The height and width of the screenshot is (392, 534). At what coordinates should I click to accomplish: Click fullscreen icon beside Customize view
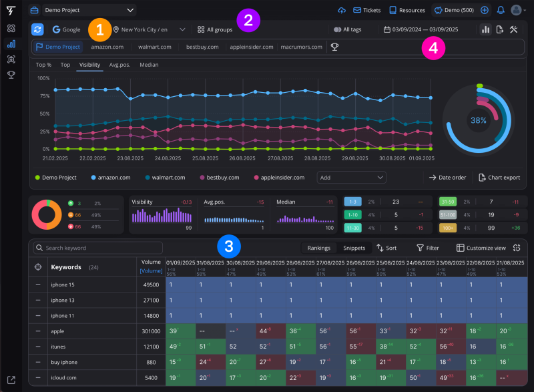click(x=517, y=248)
